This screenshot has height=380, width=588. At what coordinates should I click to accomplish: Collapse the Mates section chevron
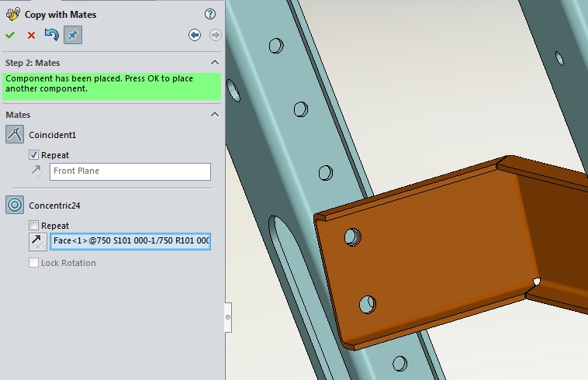coord(215,114)
